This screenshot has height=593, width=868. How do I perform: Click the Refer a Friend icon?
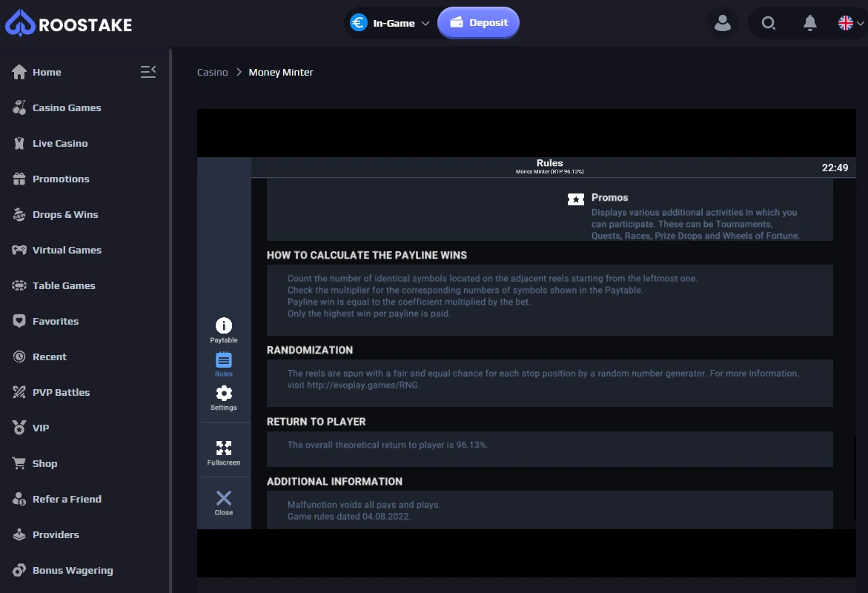19,499
